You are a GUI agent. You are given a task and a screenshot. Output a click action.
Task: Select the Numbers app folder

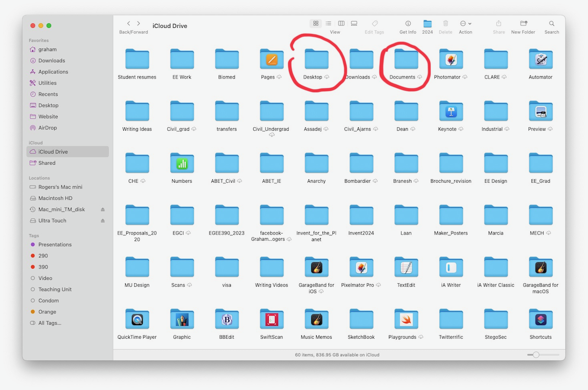(182, 163)
